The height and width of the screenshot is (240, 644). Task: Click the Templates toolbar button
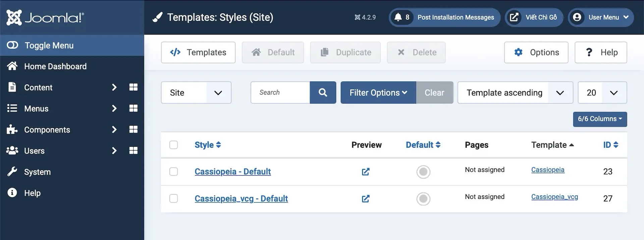click(x=198, y=52)
